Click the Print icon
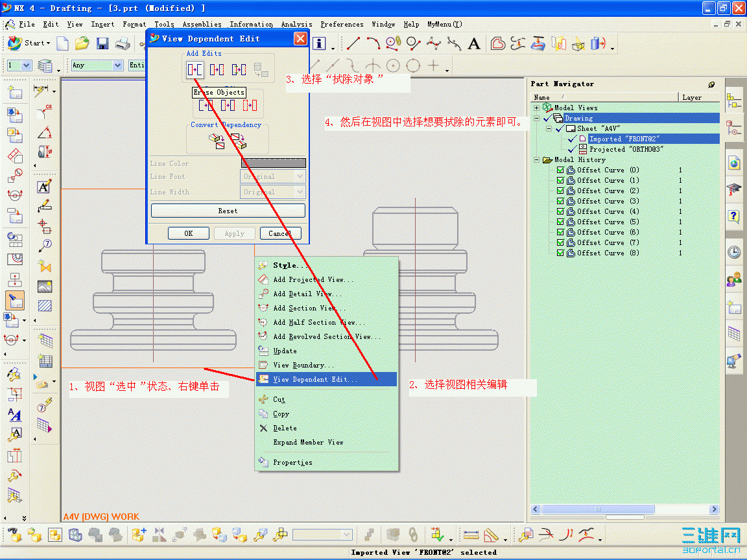The image size is (747, 560). (123, 44)
